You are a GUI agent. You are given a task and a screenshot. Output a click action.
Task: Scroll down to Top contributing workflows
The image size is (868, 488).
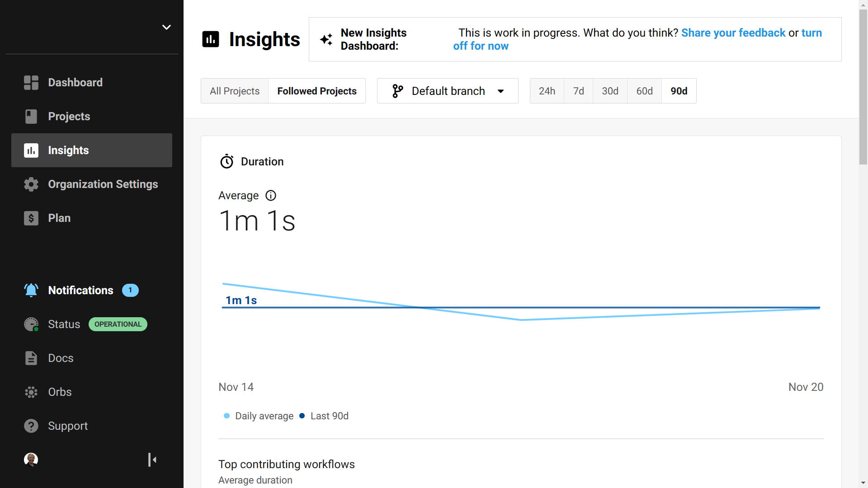click(287, 464)
